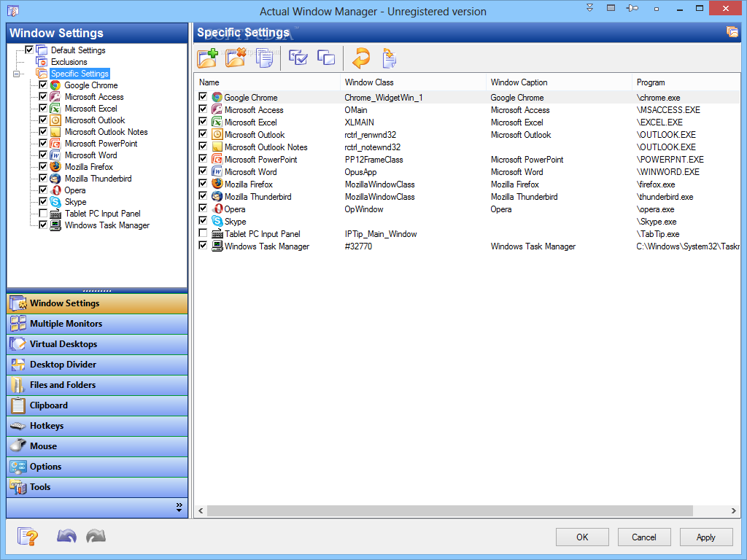
Task: Click the small square title bar icon
Action: (656, 9)
